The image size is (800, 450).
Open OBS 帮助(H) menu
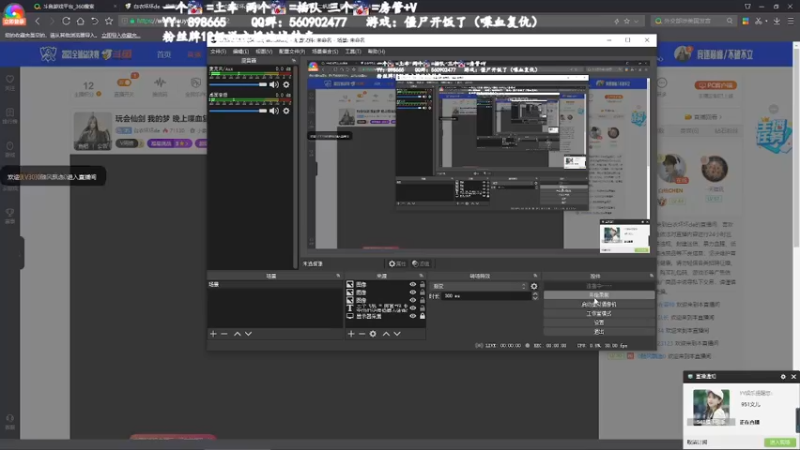point(377,52)
